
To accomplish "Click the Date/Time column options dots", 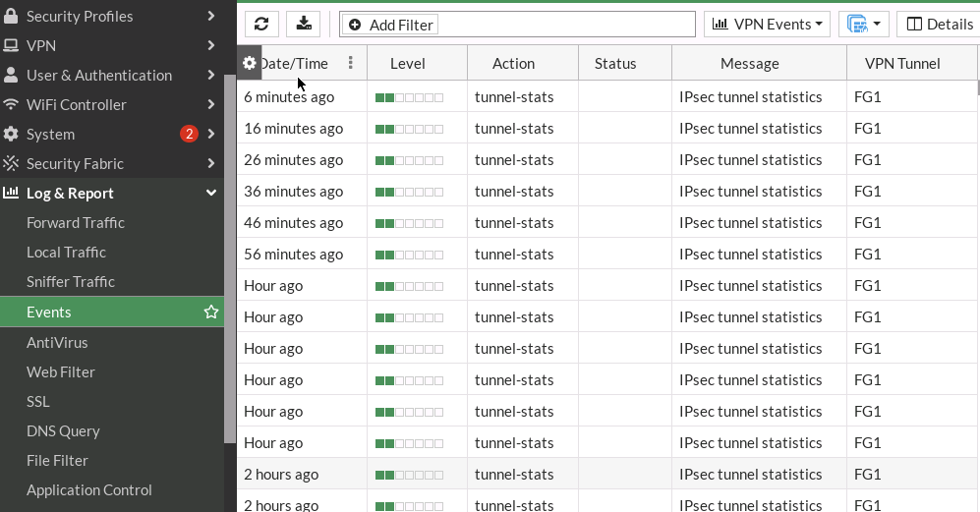I will point(351,63).
